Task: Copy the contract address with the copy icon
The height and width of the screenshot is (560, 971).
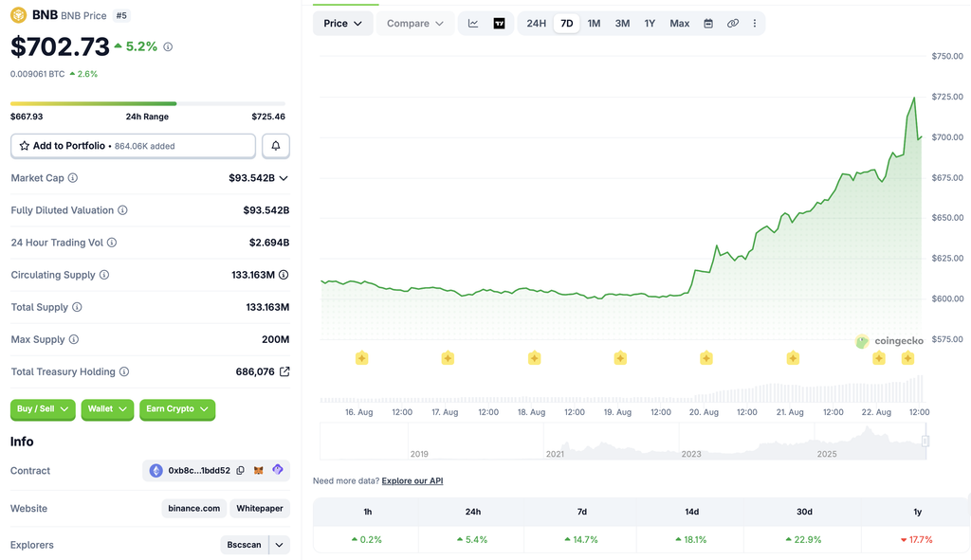Action: 240,470
